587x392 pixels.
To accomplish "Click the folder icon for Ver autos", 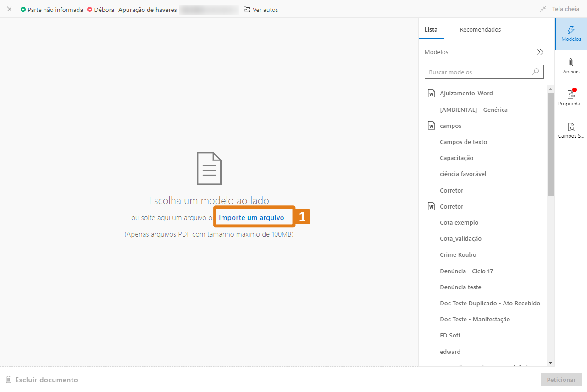I will [247, 10].
